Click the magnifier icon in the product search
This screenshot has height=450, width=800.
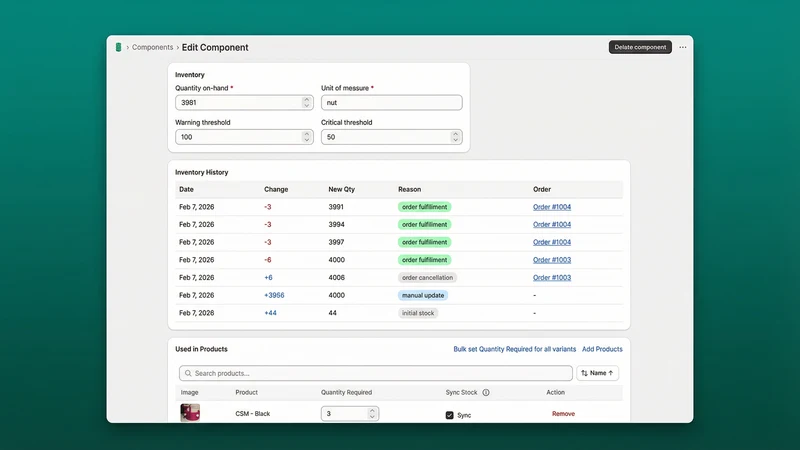tap(188, 373)
